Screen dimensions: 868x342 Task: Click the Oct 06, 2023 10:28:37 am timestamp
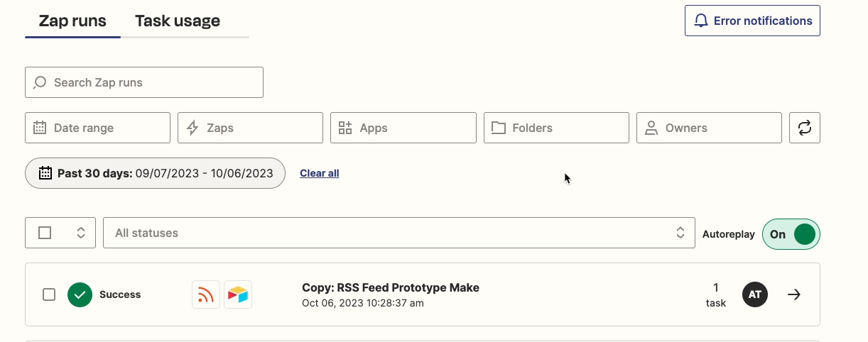point(363,303)
